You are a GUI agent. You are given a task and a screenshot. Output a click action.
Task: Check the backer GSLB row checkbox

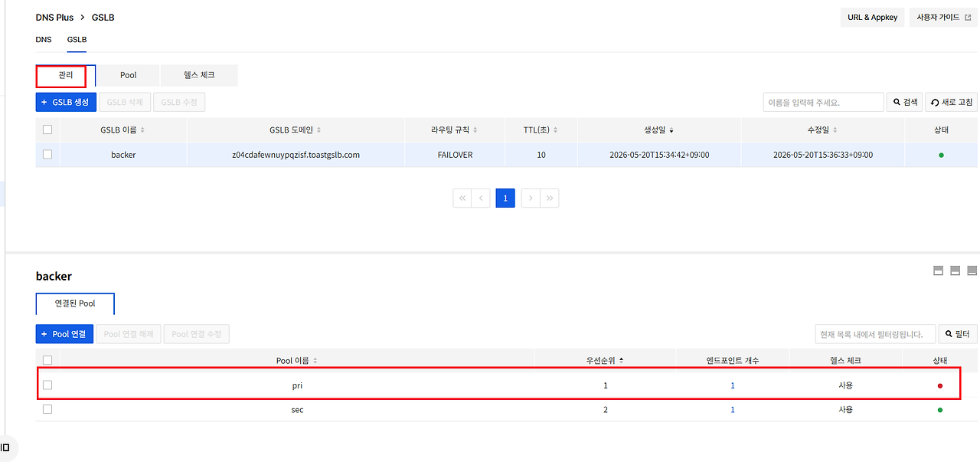pos(47,154)
